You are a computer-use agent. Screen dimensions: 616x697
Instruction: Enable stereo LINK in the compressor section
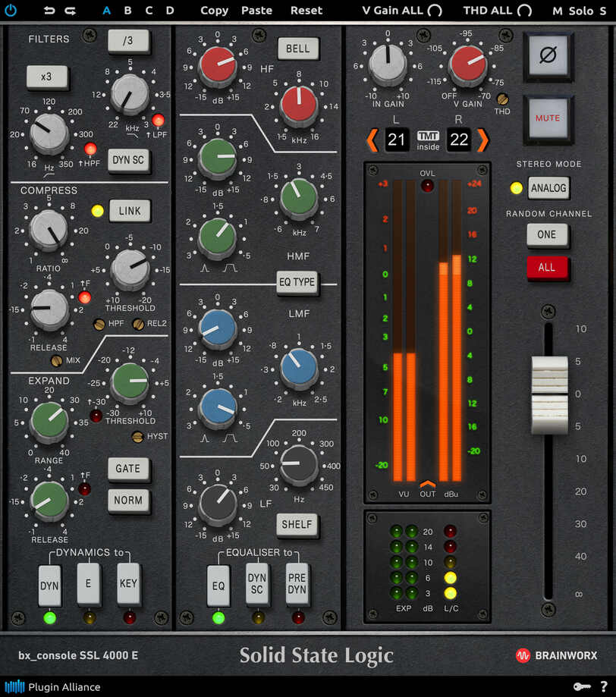[129, 211]
